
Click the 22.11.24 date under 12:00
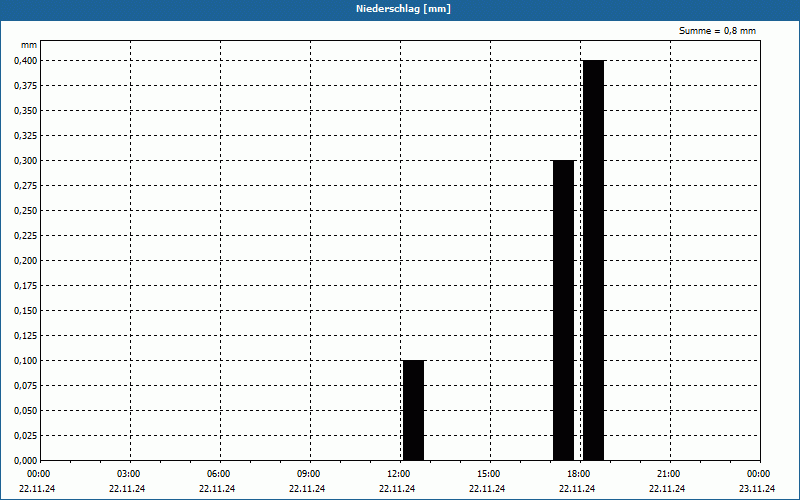pyautogui.click(x=397, y=489)
